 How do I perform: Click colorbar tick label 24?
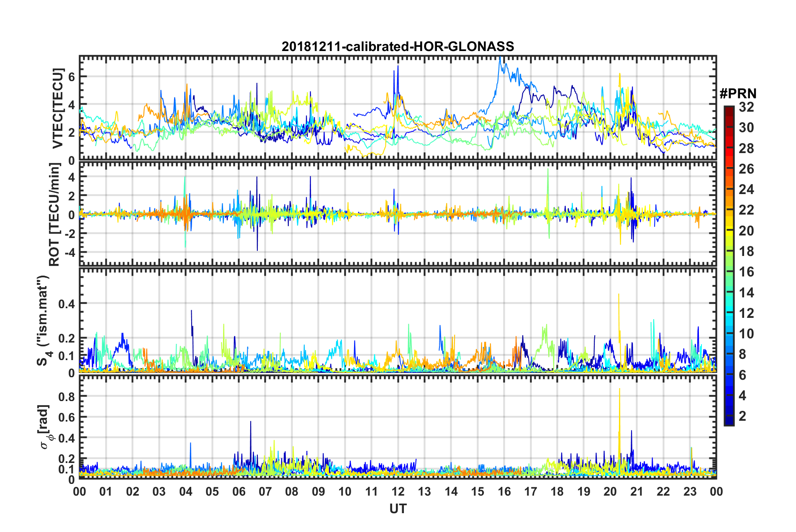(746, 189)
